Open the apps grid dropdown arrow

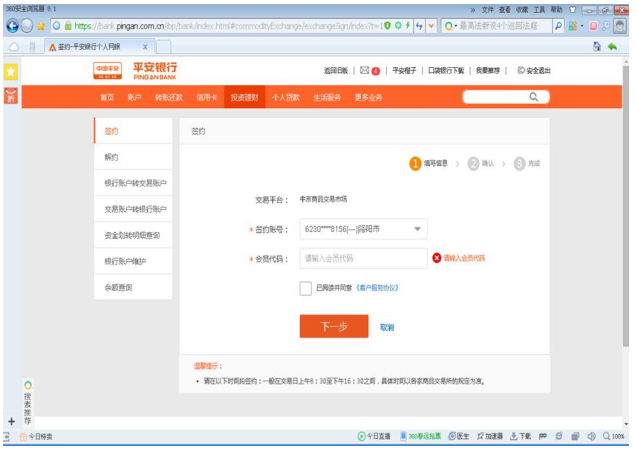[582, 26]
